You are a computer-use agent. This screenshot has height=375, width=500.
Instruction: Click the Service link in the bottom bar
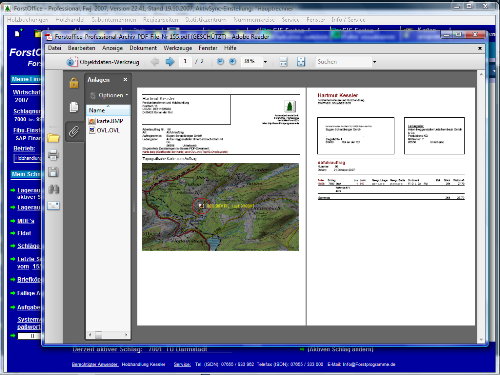(x=182, y=364)
